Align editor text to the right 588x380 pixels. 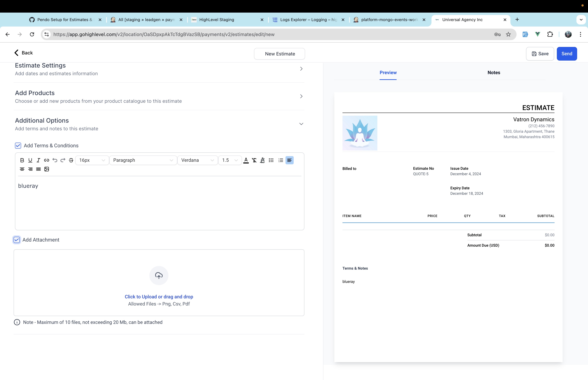[x=30, y=169]
